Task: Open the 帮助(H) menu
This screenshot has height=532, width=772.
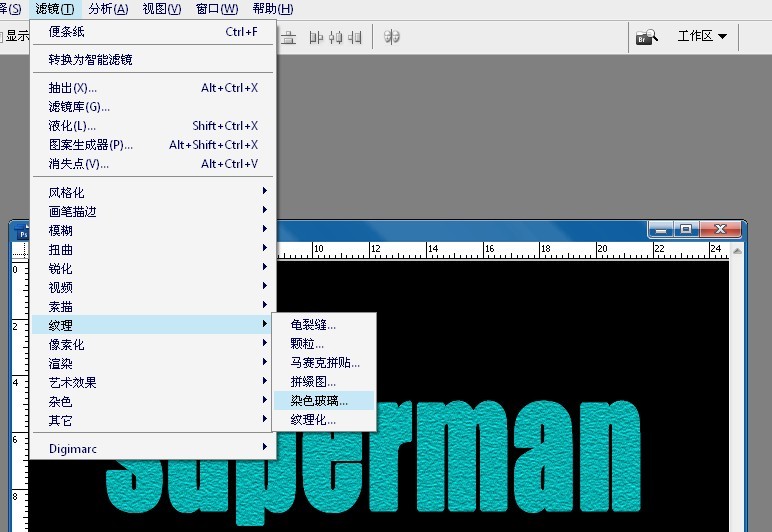Action: tap(273, 9)
